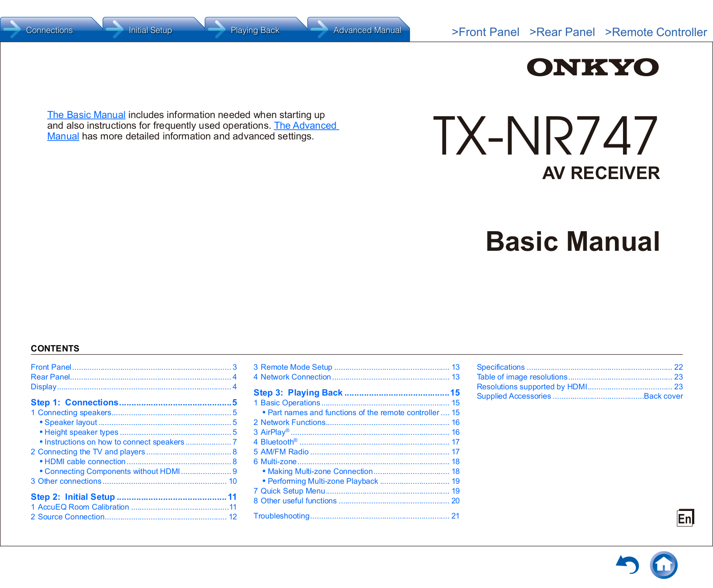Open '8 Other useful functions' entry
The height and width of the screenshot is (588, 713).
click(x=356, y=501)
